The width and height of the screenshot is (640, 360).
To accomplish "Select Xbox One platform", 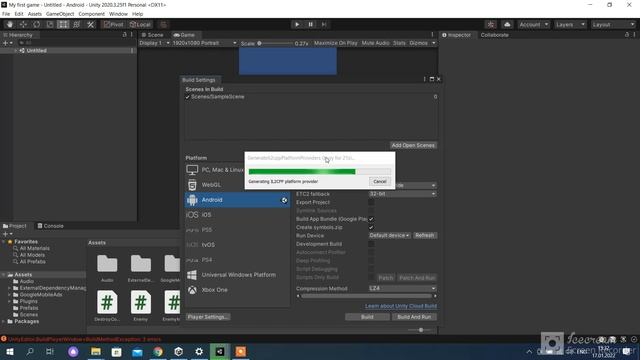I will [237, 290].
